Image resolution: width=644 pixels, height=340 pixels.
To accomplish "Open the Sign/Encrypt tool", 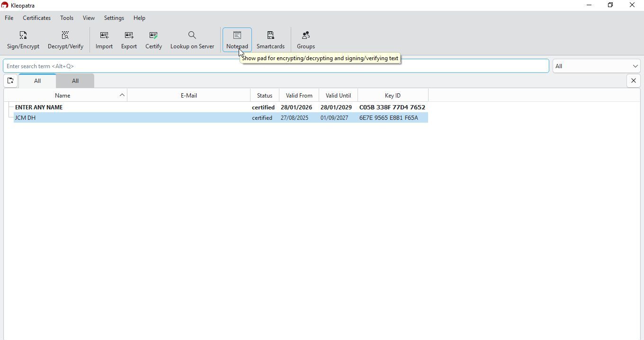I will click(x=23, y=40).
